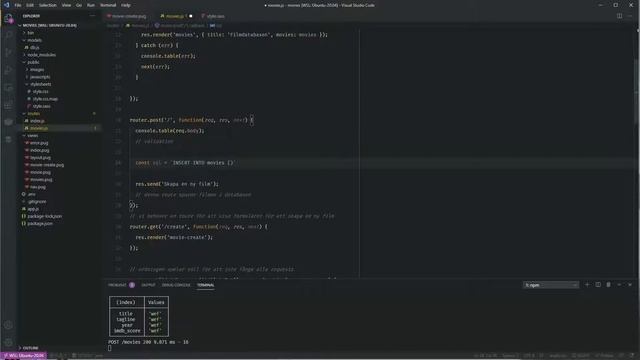Open the .env file
Viewport: 640px width, 360px height.
(31, 194)
